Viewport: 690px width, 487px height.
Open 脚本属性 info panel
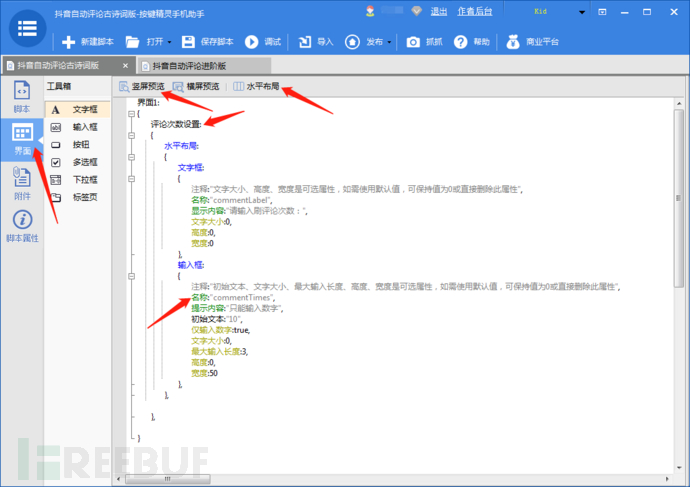tap(22, 227)
